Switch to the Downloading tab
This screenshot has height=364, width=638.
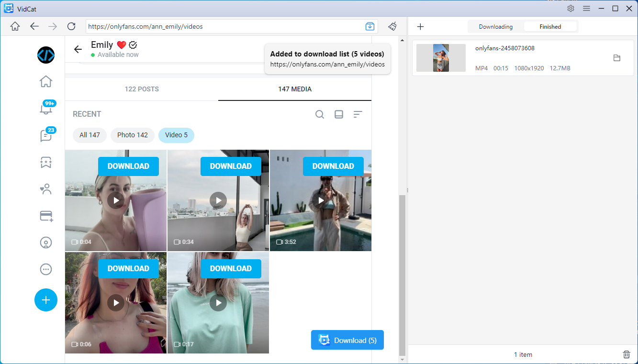click(496, 27)
